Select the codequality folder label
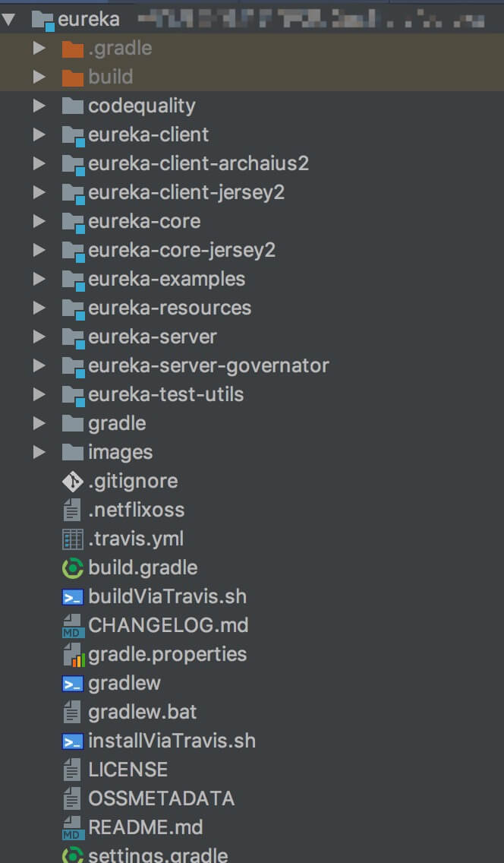This screenshot has height=863, width=504. coord(142,106)
